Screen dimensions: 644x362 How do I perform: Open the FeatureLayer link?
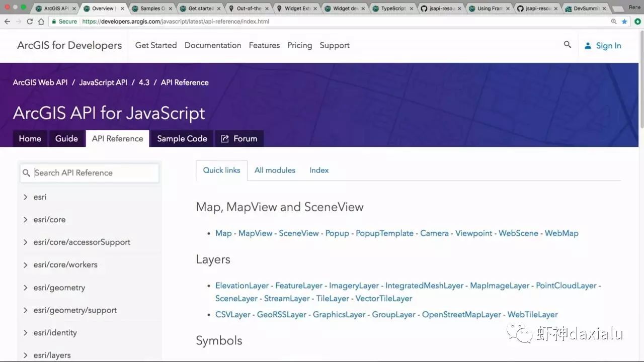point(299,286)
